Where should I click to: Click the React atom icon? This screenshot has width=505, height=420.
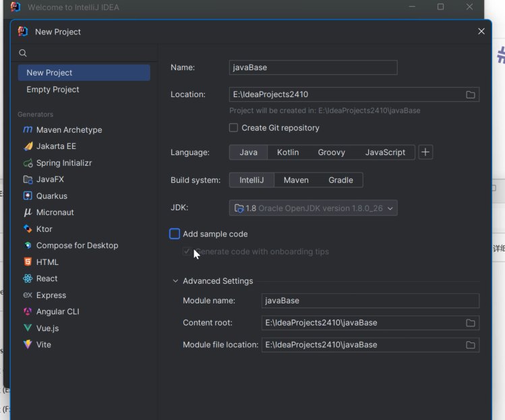click(28, 278)
